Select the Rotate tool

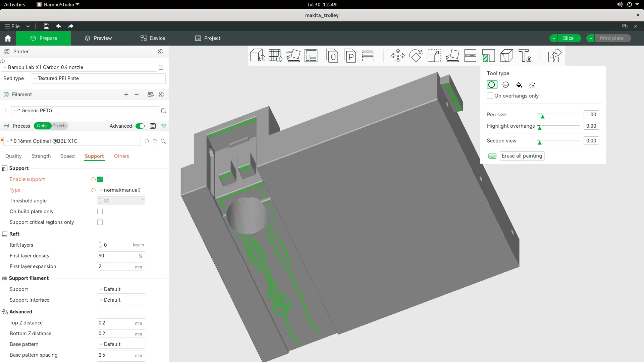416,56
